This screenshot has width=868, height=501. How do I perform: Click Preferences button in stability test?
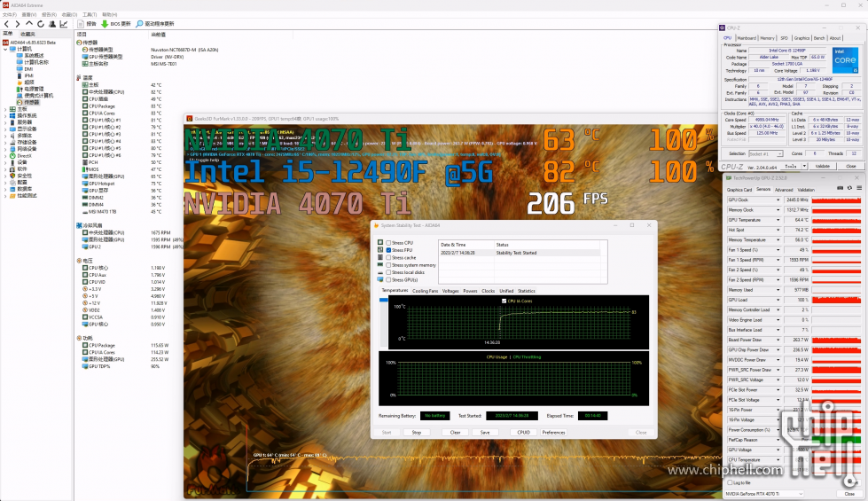click(x=553, y=433)
